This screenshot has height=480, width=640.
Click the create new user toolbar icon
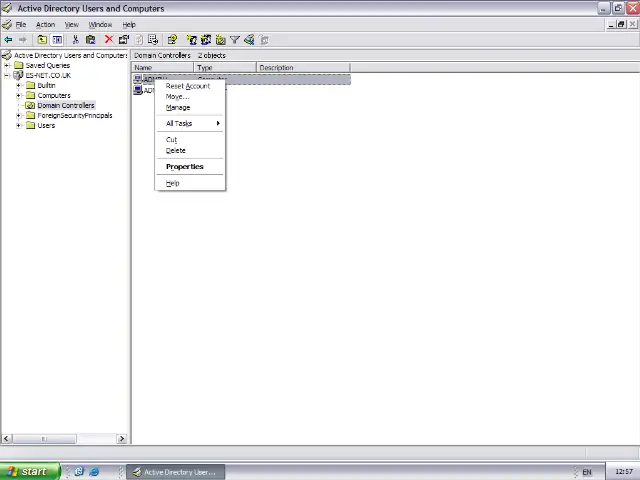(191, 40)
